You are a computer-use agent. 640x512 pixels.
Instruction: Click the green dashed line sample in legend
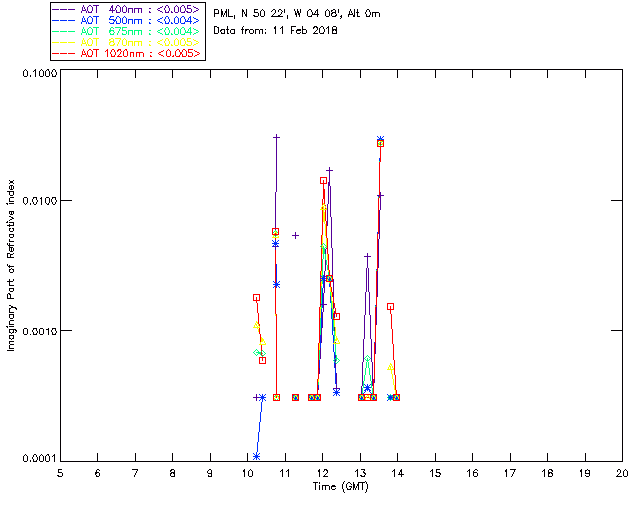click(x=64, y=31)
